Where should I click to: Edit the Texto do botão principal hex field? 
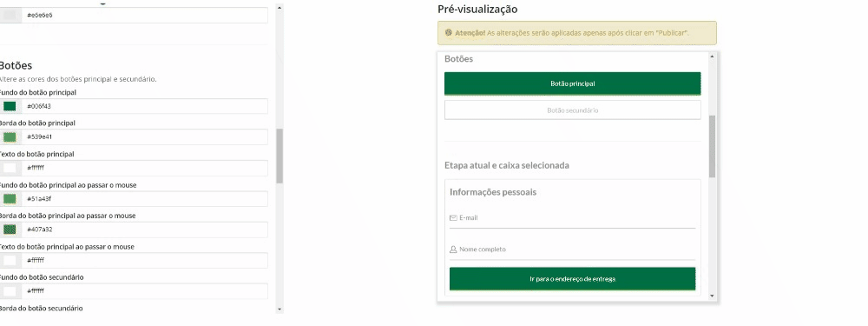coord(145,168)
